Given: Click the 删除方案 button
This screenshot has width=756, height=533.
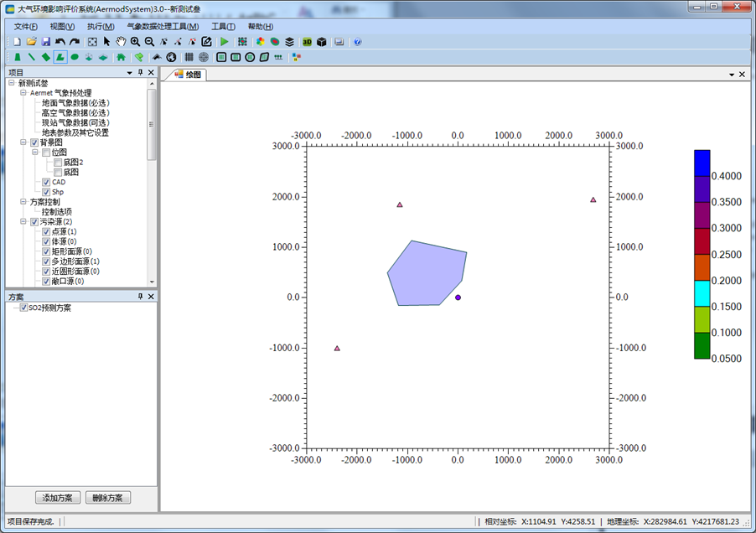Looking at the screenshot, I should click(108, 498).
